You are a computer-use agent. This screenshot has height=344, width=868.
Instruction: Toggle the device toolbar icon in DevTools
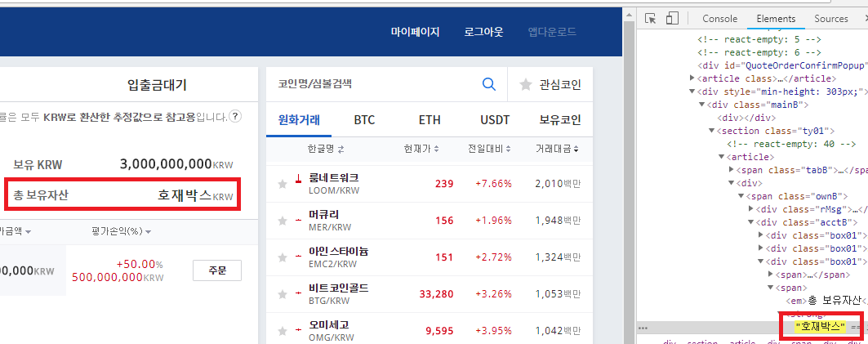click(673, 18)
